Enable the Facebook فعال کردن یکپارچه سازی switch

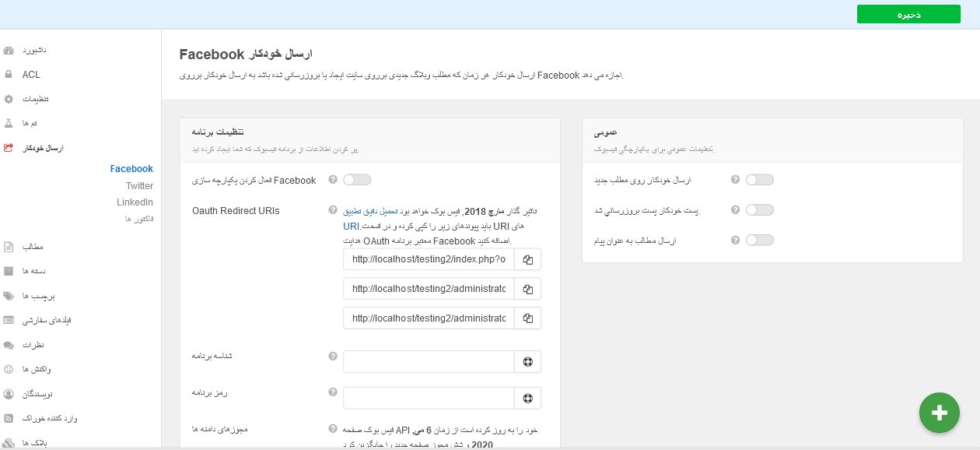click(x=357, y=180)
